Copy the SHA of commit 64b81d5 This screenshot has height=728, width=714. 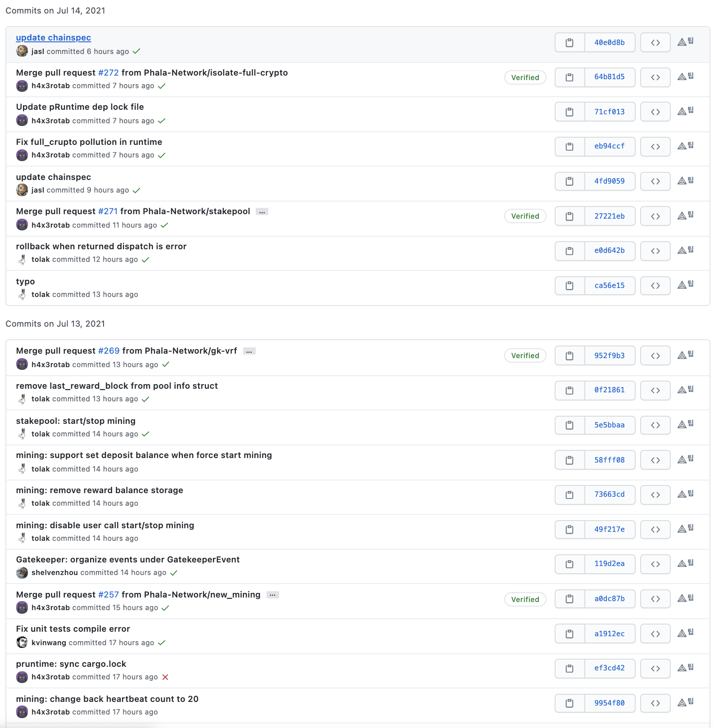coord(569,77)
